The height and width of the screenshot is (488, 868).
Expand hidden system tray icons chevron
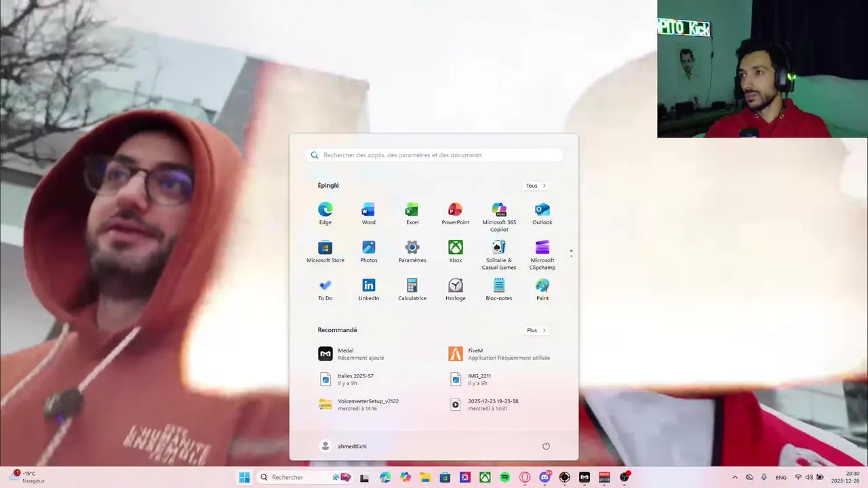[x=735, y=477]
